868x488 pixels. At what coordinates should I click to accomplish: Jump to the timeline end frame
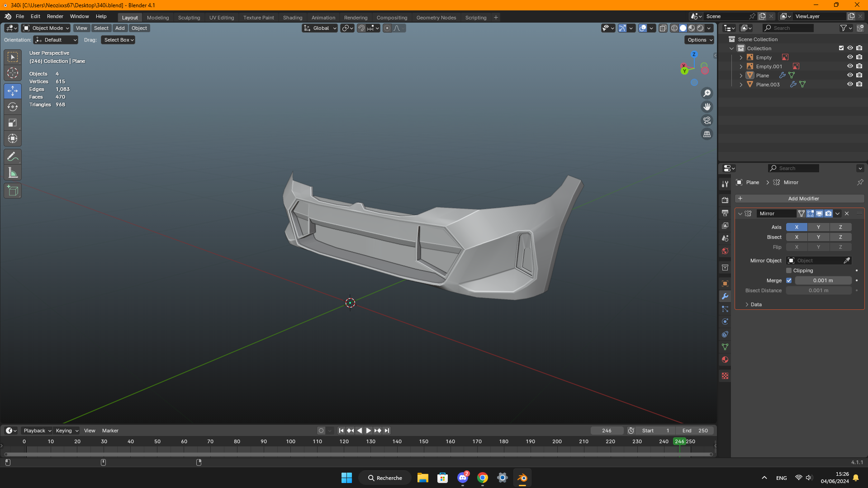coord(387,431)
